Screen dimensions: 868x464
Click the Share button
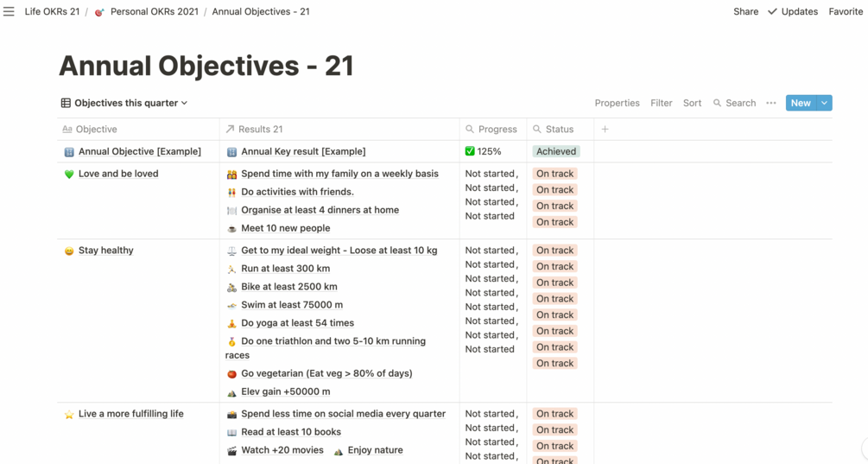point(745,11)
